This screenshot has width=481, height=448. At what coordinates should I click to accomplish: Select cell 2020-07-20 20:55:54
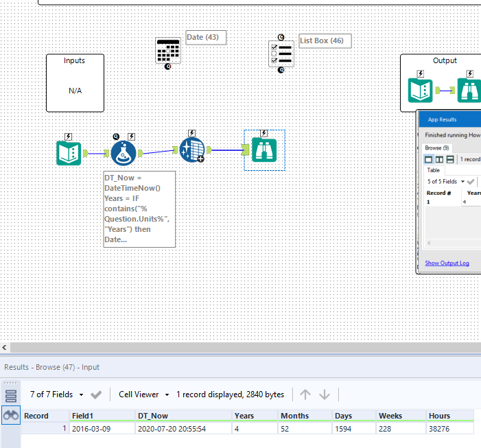point(183,429)
